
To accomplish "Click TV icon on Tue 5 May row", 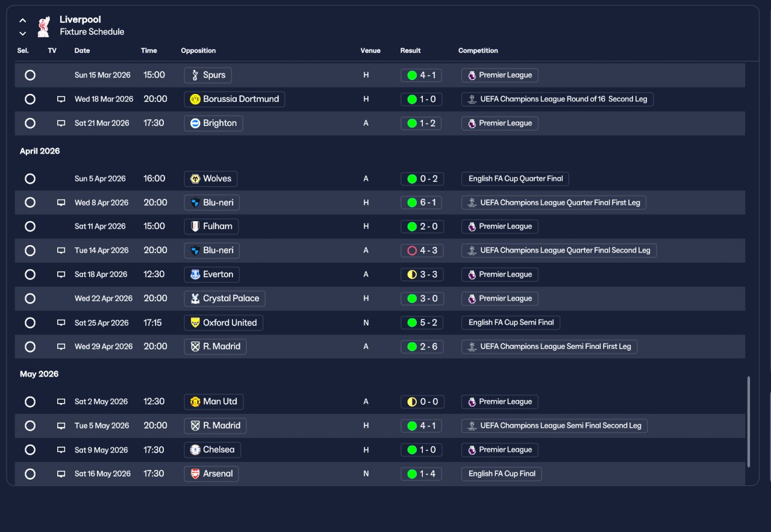I will [x=61, y=426].
